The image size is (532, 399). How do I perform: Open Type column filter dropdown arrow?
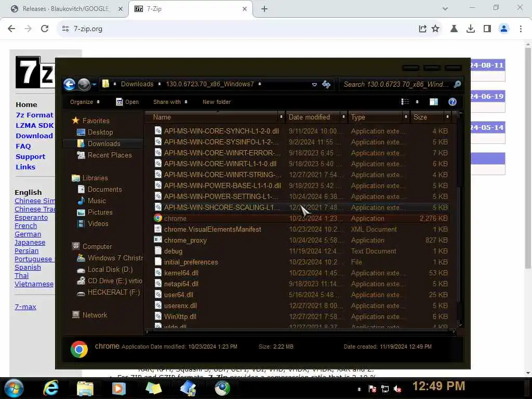[406, 117]
